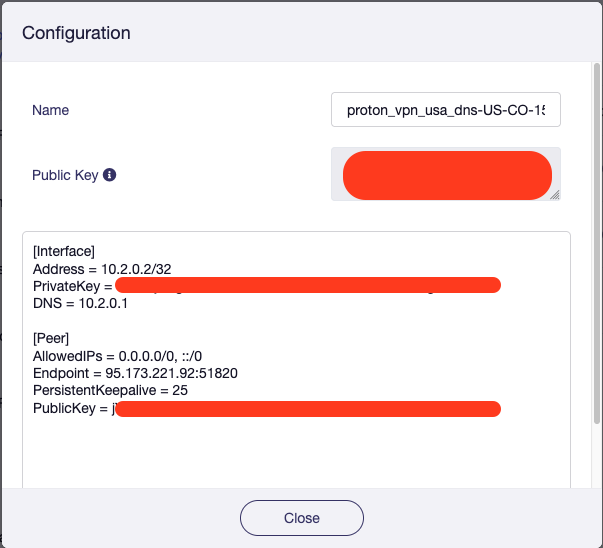Image resolution: width=603 pixels, height=548 pixels.
Task: Click the Public Key info icon
Action: (110, 175)
